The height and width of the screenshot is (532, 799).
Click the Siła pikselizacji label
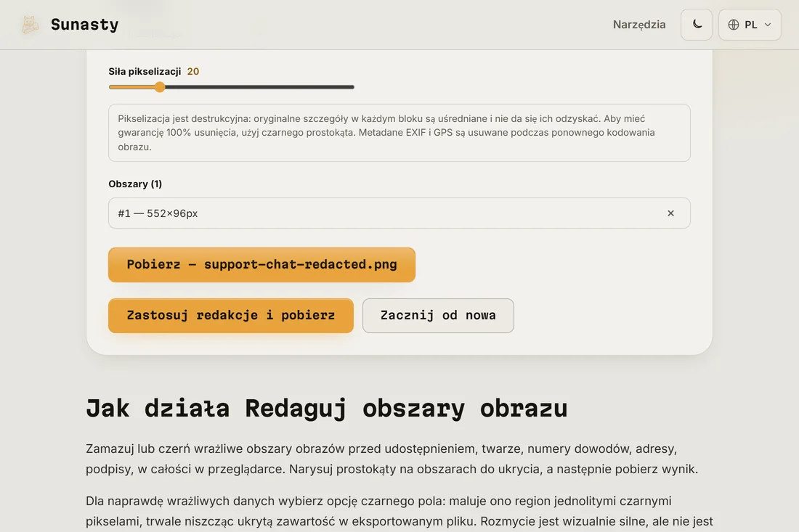(x=145, y=72)
